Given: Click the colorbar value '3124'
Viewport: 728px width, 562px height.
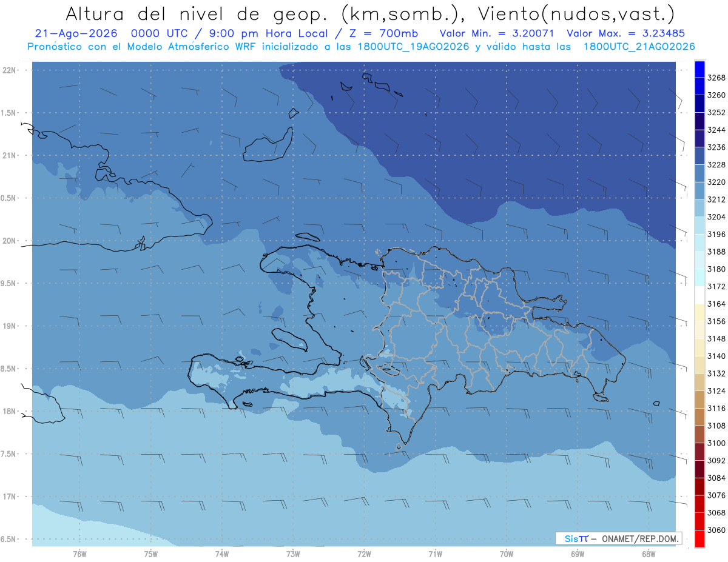Looking at the screenshot, I should (716, 391).
